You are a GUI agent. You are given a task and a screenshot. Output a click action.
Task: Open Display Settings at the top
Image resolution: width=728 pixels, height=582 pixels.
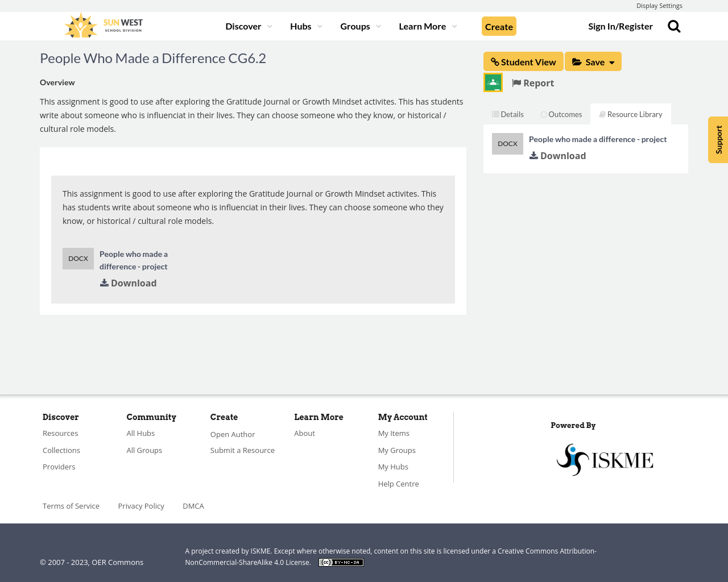click(x=659, y=6)
